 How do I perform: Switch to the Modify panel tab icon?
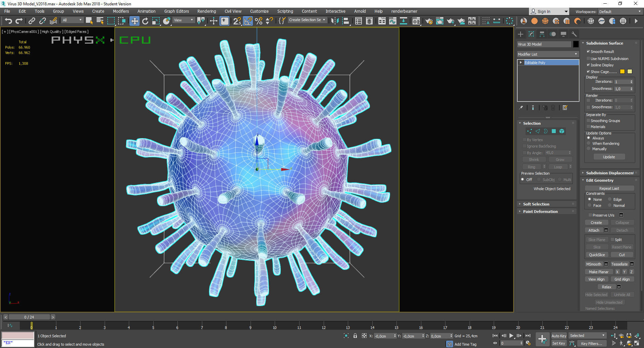click(531, 34)
